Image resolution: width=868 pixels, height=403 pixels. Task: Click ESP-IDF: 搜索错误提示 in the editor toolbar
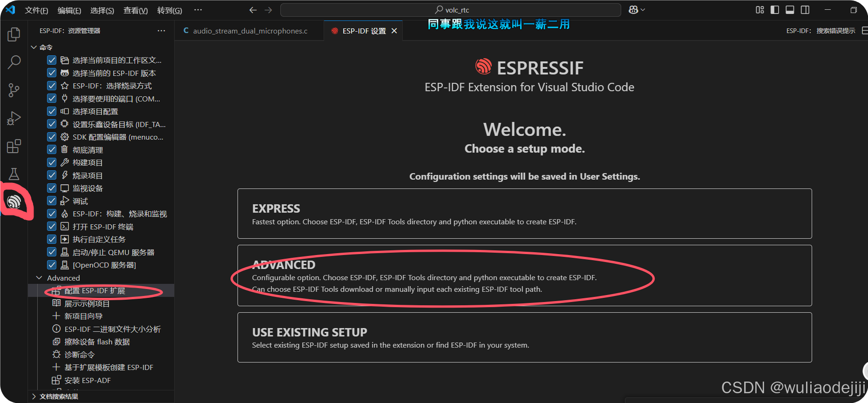(x=821, y=31)
